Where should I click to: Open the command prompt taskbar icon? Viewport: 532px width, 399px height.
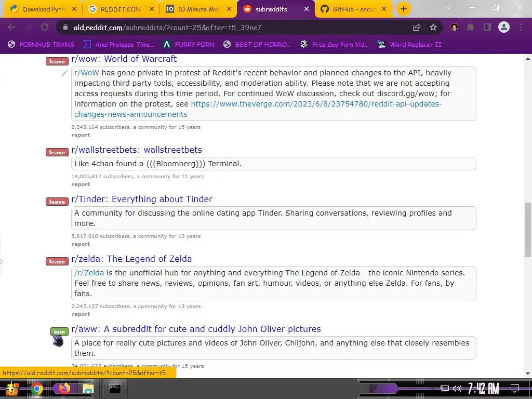coord(115,389)
